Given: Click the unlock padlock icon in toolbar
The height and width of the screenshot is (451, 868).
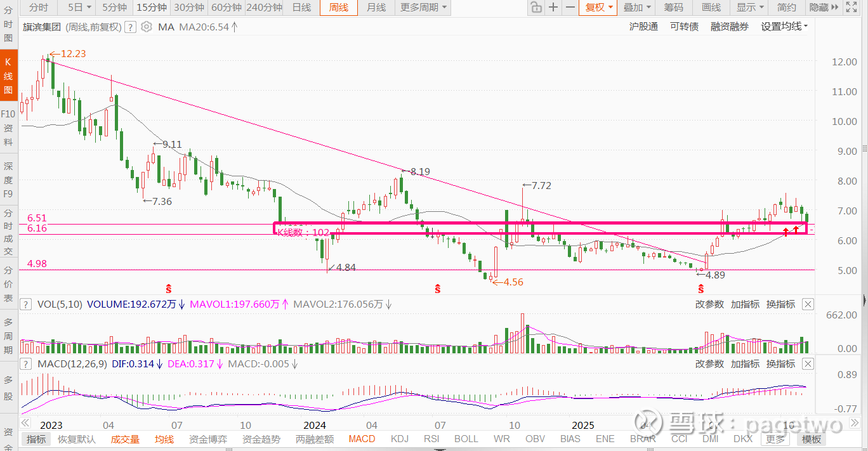Looking at the screenshot, I should pos(536,8).
